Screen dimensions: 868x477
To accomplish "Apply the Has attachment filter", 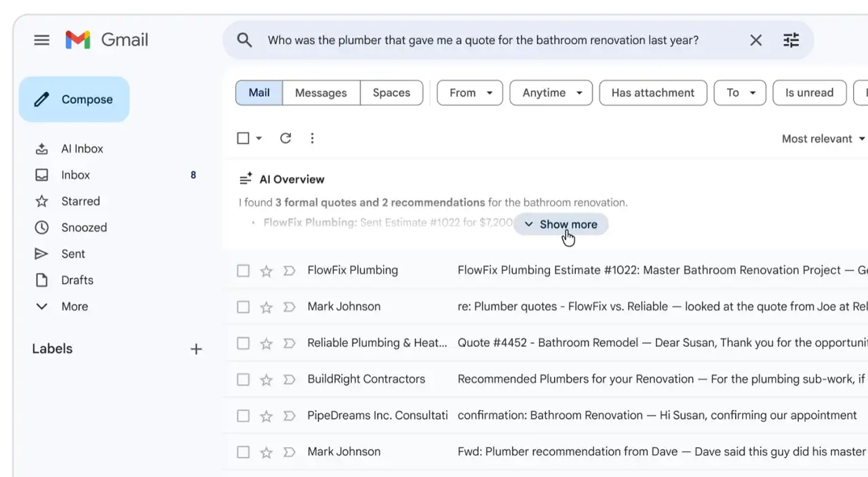I will coord(652,93).
